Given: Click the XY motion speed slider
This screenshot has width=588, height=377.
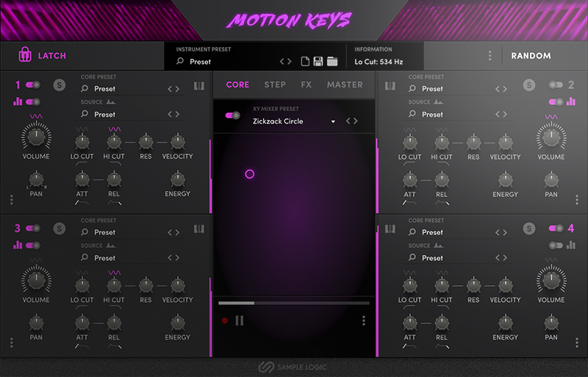Looking at the screenshot, I should [294, 303].
